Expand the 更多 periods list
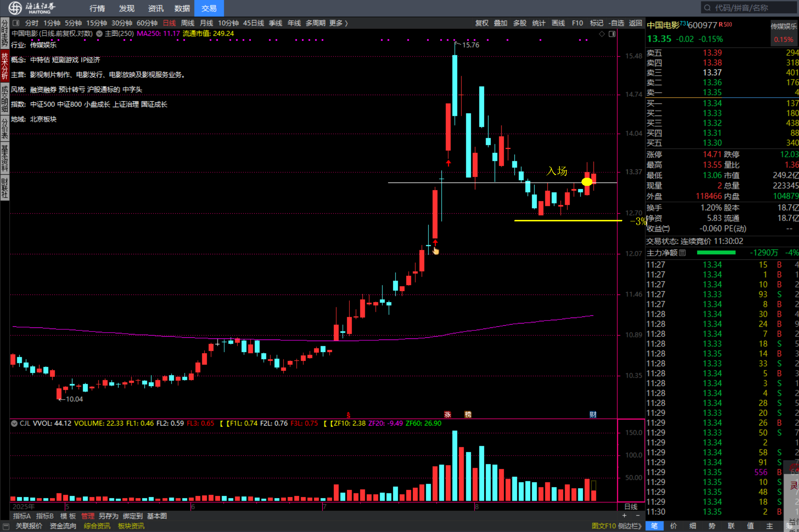This screenshot has height=532, width=799. (338, 23)
